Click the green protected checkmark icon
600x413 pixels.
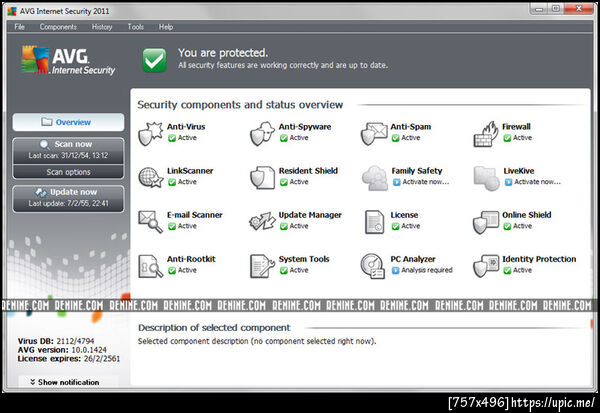[x=154, y=60]
